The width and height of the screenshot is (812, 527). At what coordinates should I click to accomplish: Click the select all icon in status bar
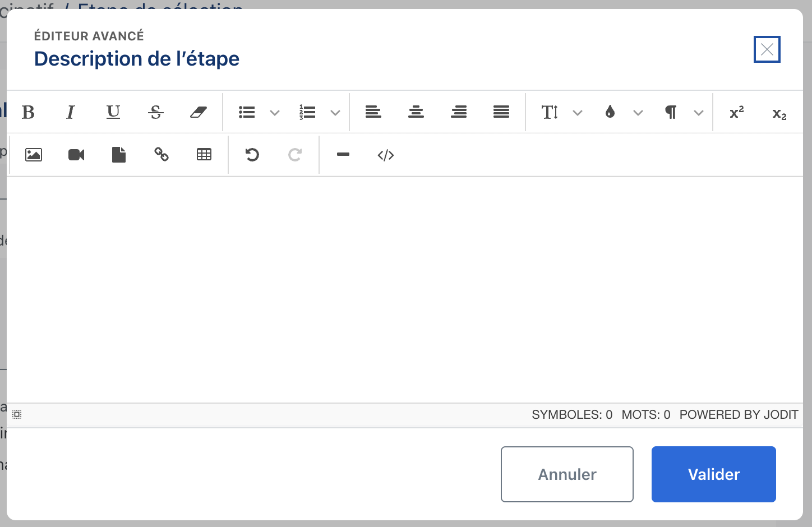[17, 415]
